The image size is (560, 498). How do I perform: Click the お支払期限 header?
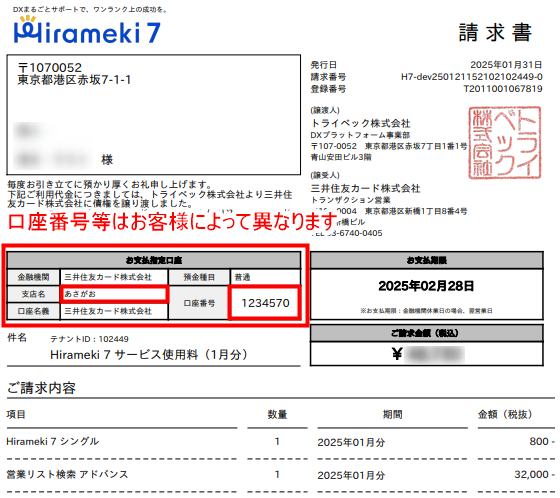(x=427, y=260)
